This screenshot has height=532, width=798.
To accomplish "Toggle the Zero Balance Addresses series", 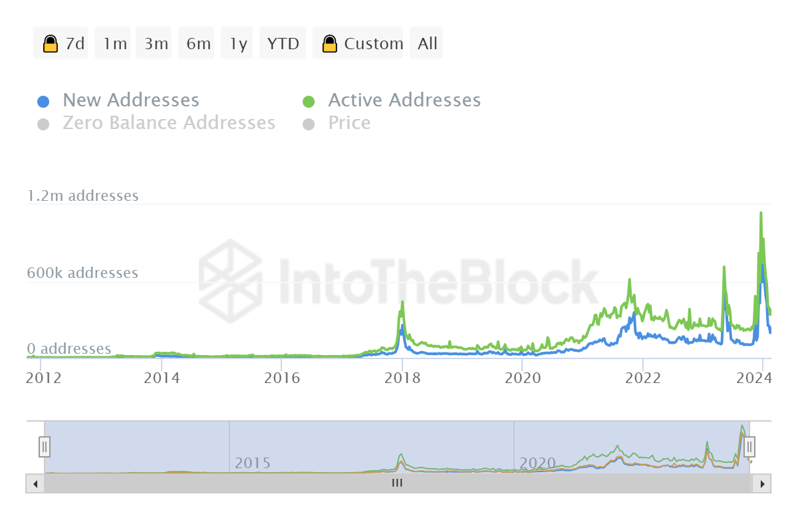I will (x=168, y=123).
